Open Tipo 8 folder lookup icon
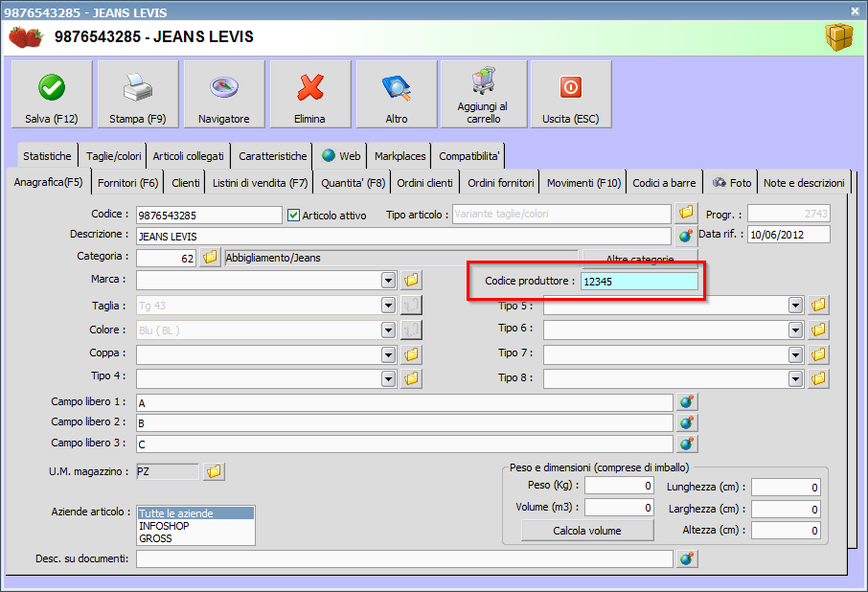The height and width of the screenshot is (592, 868). click(x=818, y=378)
